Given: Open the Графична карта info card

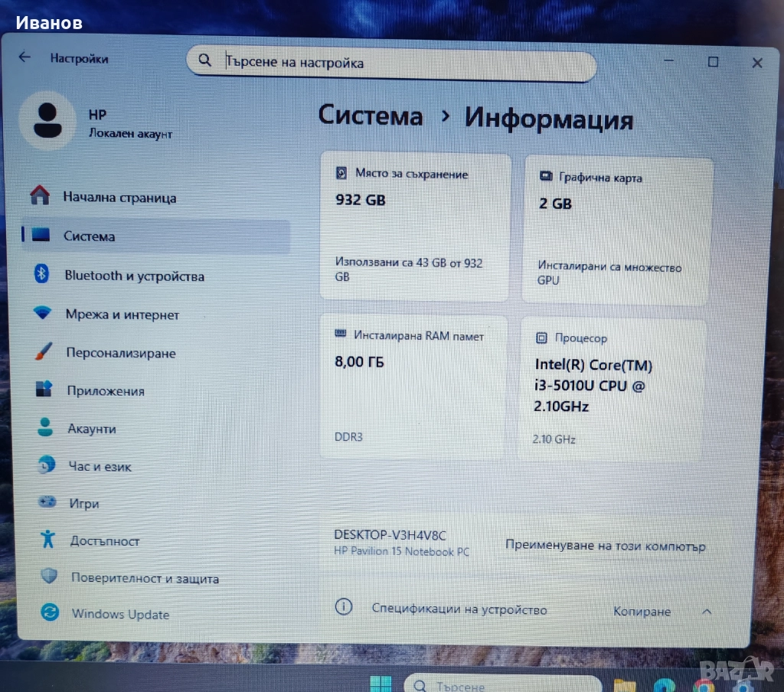Looking at the screenshot, I should pos(618,230).
